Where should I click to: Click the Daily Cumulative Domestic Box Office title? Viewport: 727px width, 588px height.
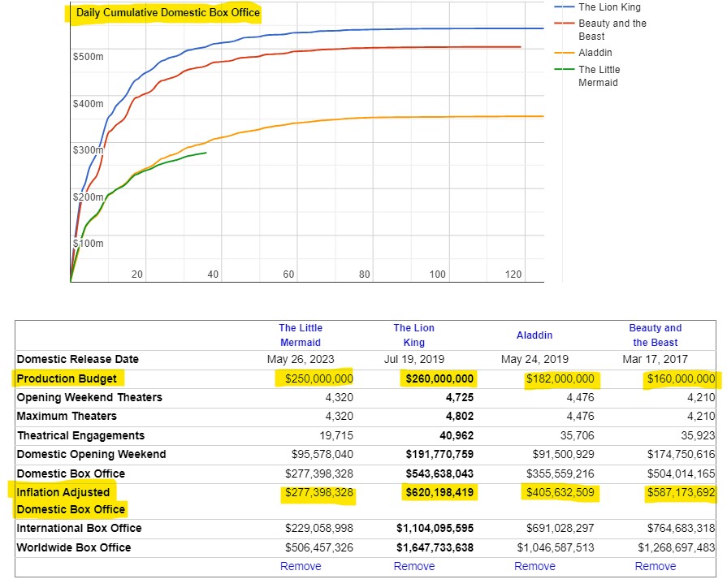[168, 13]
